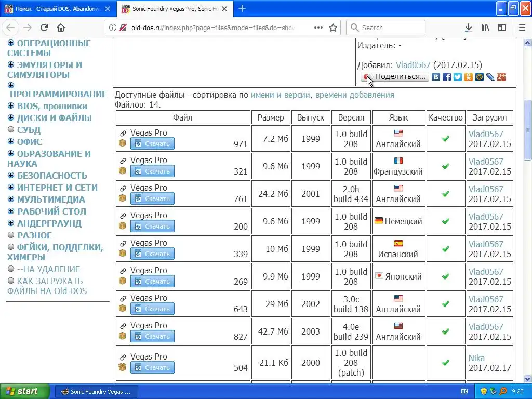The width and height of the screenshot is (532, 399).
Task: Click Spanish flag in Испанский row
Action: [398, 243]
